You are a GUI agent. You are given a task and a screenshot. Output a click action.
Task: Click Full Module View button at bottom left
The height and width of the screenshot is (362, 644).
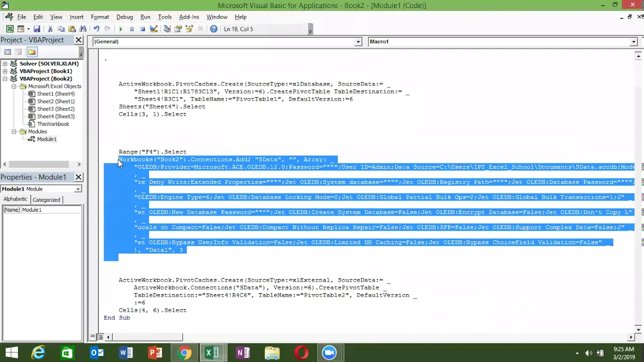[100, 337]
